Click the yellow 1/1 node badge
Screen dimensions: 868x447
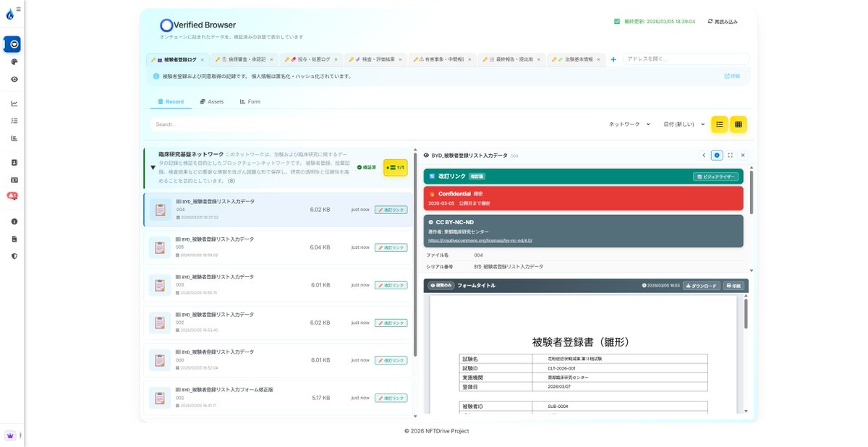click(396, 167)
